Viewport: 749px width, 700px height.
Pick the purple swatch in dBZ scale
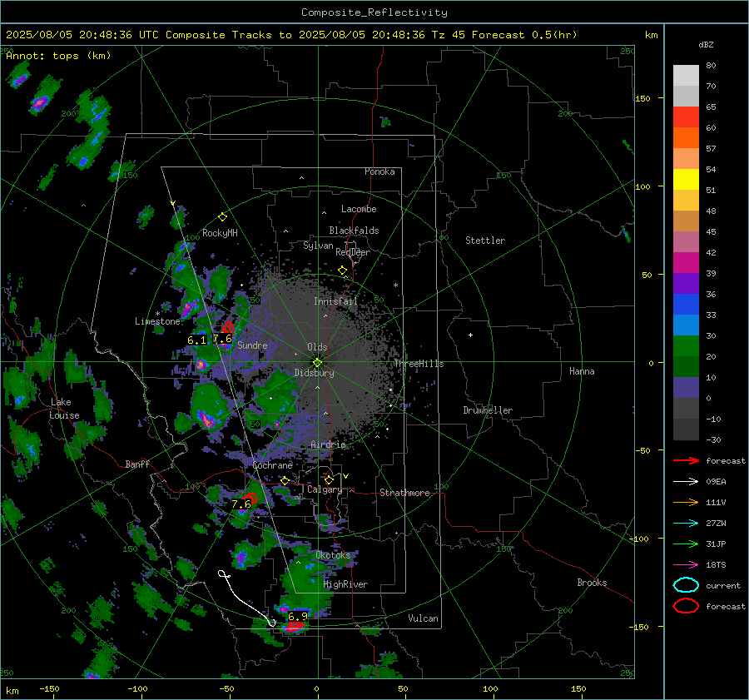[x=686, y=283]
